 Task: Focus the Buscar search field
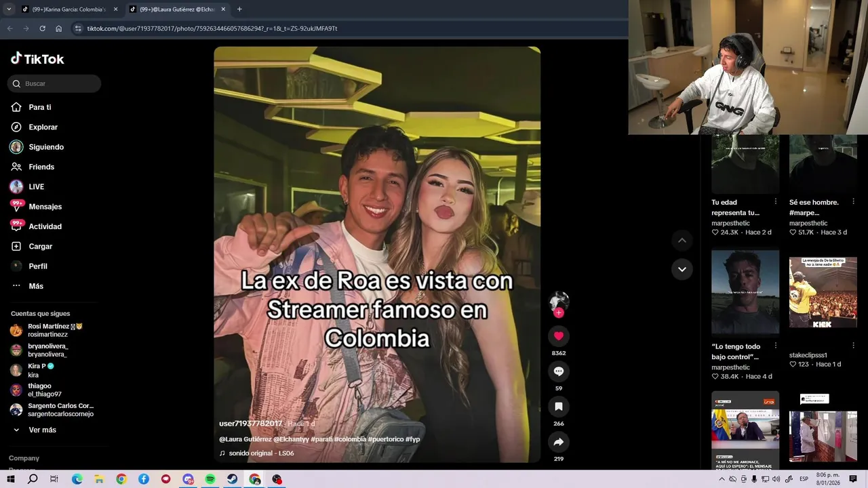coord(54,83)
